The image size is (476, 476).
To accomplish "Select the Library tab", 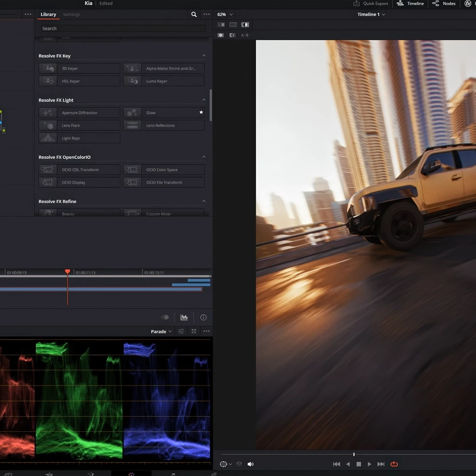I will click(48, 14).
